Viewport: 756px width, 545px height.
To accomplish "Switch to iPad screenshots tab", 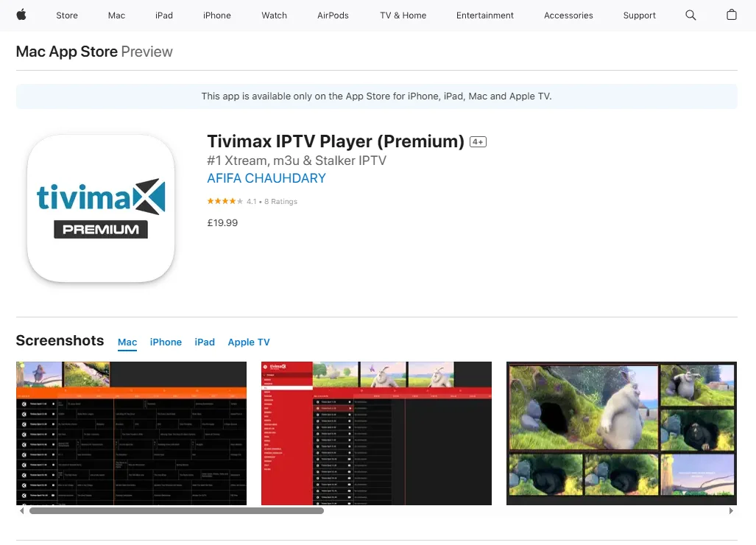I will 205,342.
